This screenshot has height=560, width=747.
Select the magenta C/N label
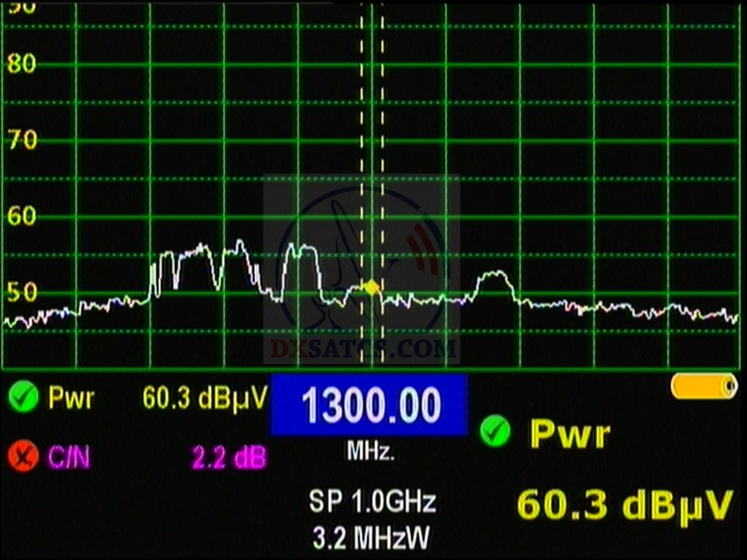point(71,458)
